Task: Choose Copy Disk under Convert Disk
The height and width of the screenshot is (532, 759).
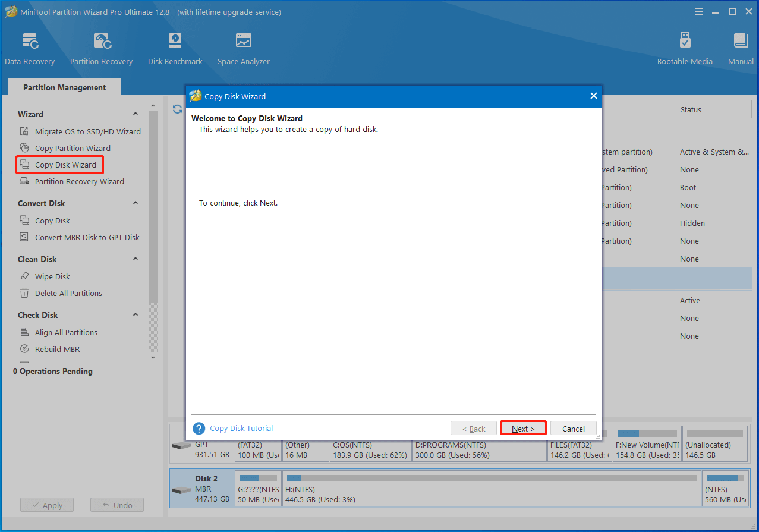Action: tap(52, 221)
